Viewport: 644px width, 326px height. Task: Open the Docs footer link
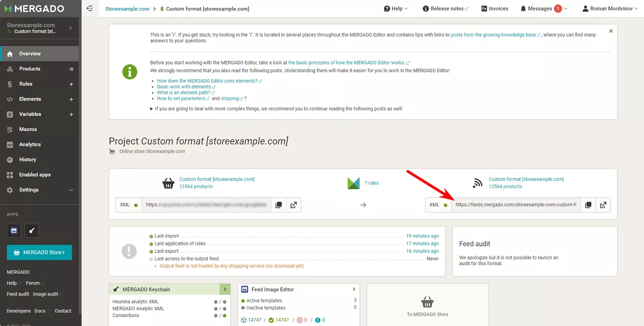tap(42, 311)
